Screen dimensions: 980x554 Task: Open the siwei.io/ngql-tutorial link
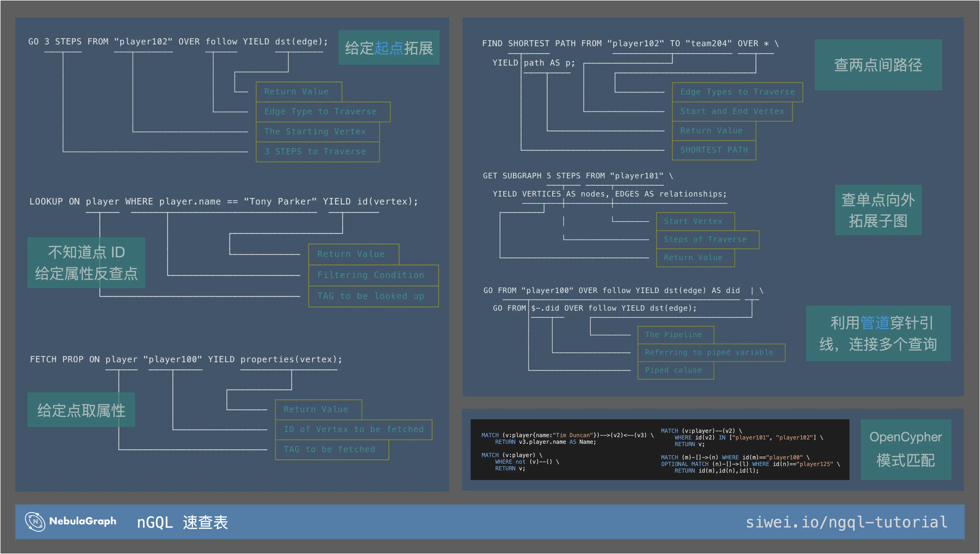(x=846, y=522)
